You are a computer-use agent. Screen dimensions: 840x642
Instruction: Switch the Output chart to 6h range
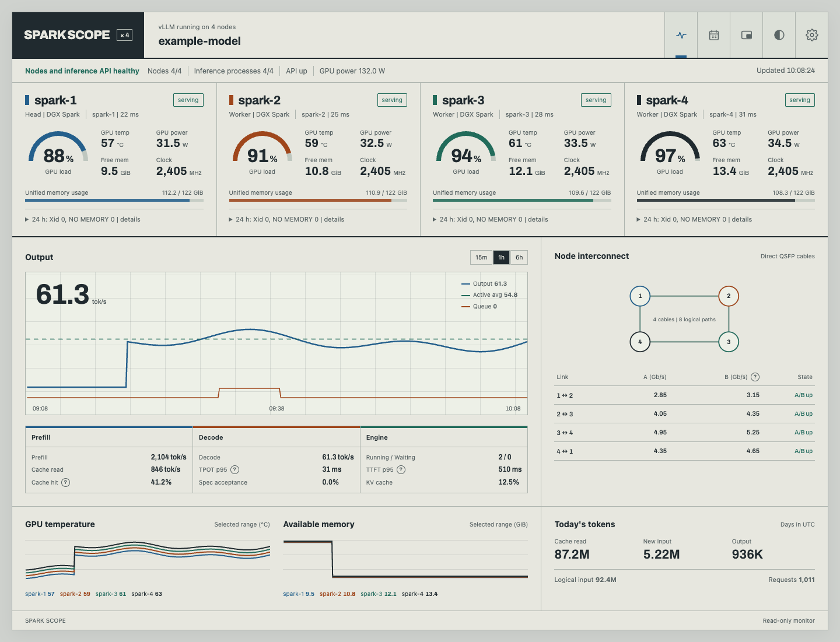pos(519,257)
